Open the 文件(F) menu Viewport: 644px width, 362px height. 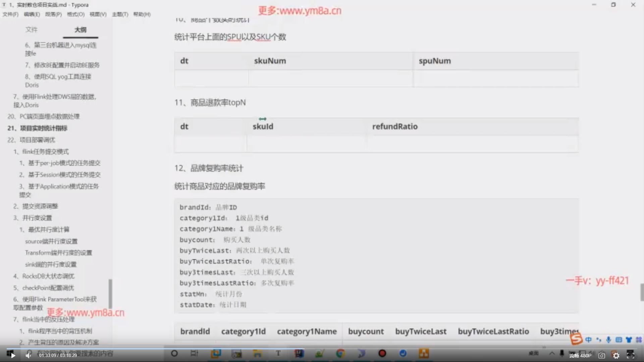click(x=10, y=14)
